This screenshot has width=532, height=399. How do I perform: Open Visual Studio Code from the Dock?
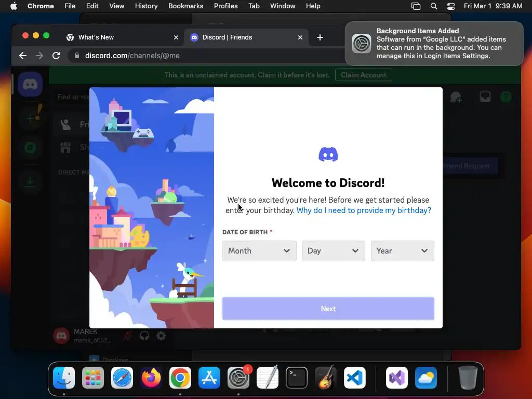[355, 378]
